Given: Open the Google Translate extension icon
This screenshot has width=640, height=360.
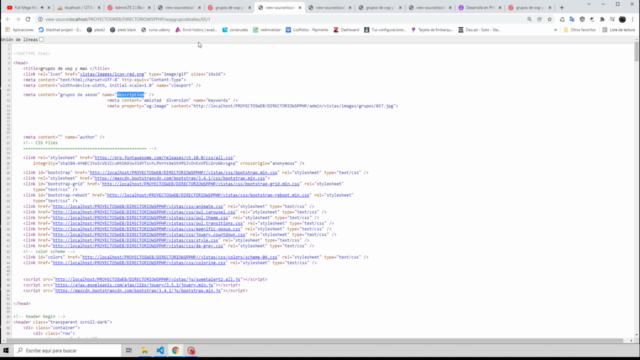Looking at the screenshot, I should click(x=572, y=19).
